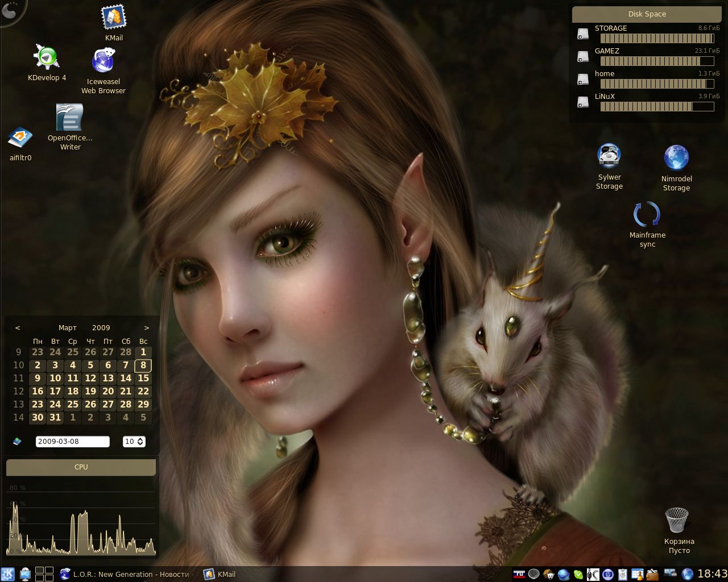Open the KDE application launcher menu
This screenshot has height=582, width=728.
[8, 574]
